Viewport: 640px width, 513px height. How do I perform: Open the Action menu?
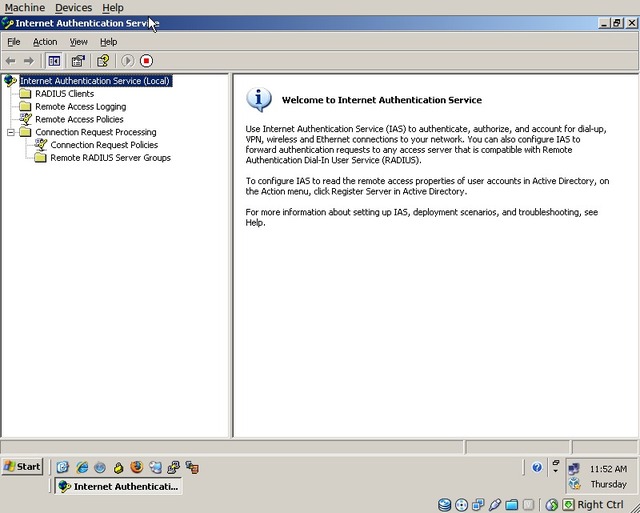pos(45,42)
